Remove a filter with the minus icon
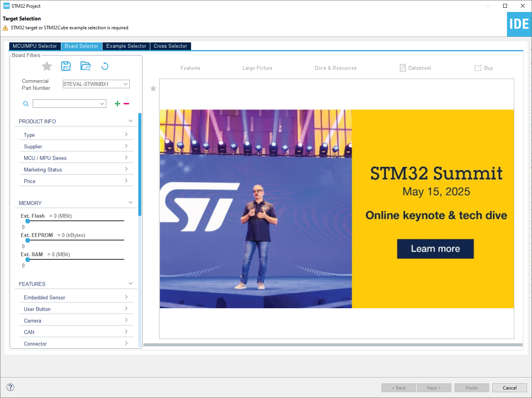This screenshot has height=398, width=532. pyautogui.click(x=126, y=103)
